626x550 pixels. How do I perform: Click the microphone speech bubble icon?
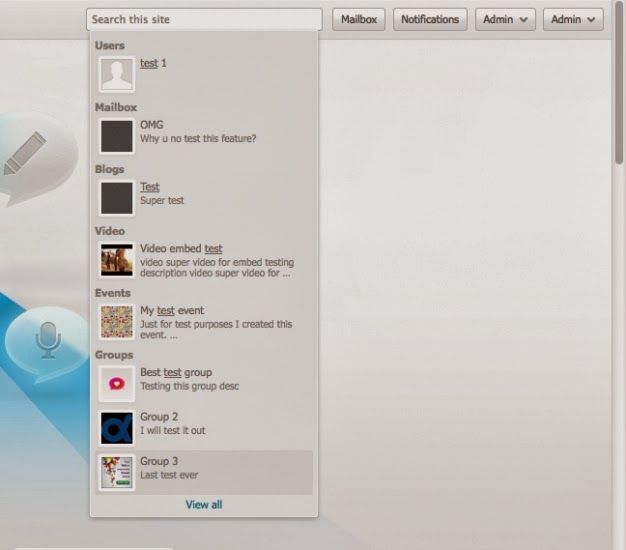[x=48, y=342]
